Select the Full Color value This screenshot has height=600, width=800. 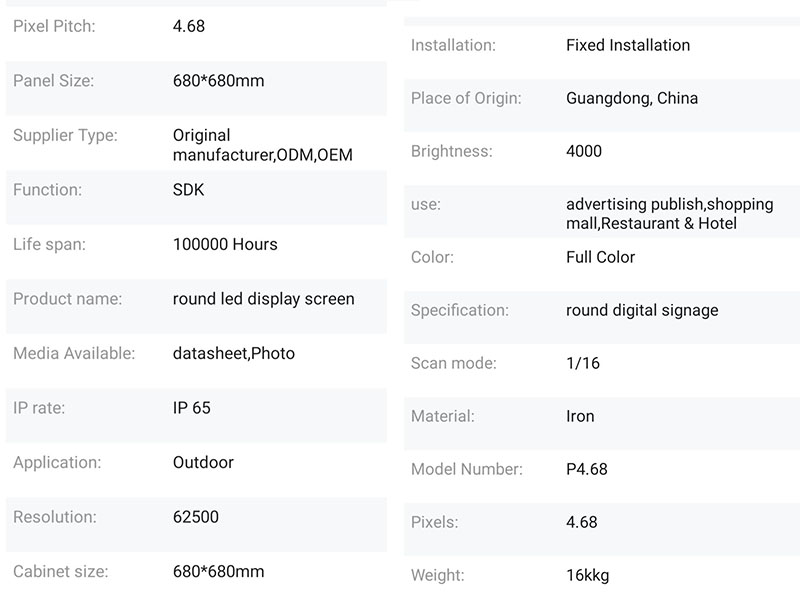[x=600, y=257]
